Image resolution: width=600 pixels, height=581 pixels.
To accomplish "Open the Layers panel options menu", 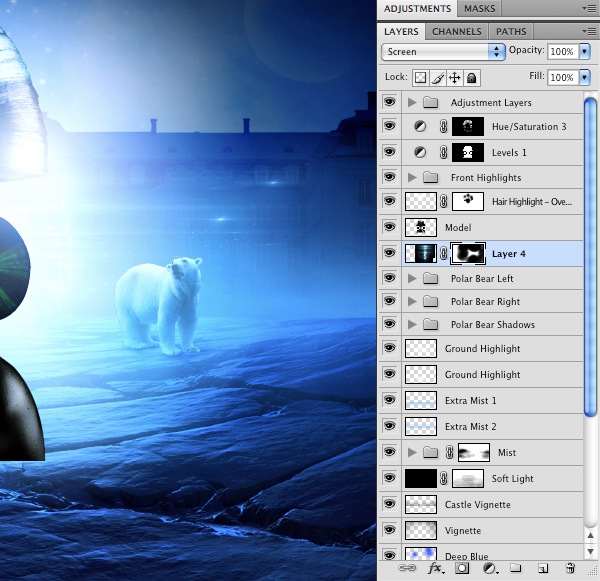I will [x=589, y=31].
